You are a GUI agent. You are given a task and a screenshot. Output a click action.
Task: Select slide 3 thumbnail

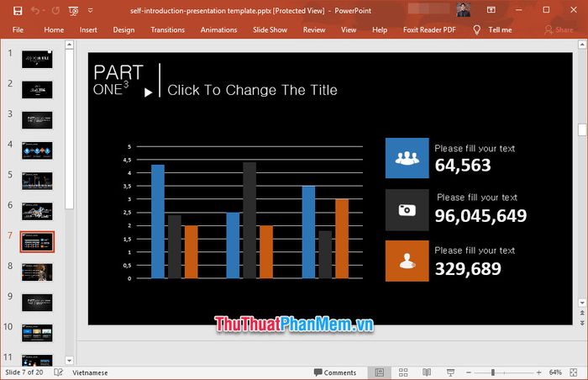(x=37, y=120)
